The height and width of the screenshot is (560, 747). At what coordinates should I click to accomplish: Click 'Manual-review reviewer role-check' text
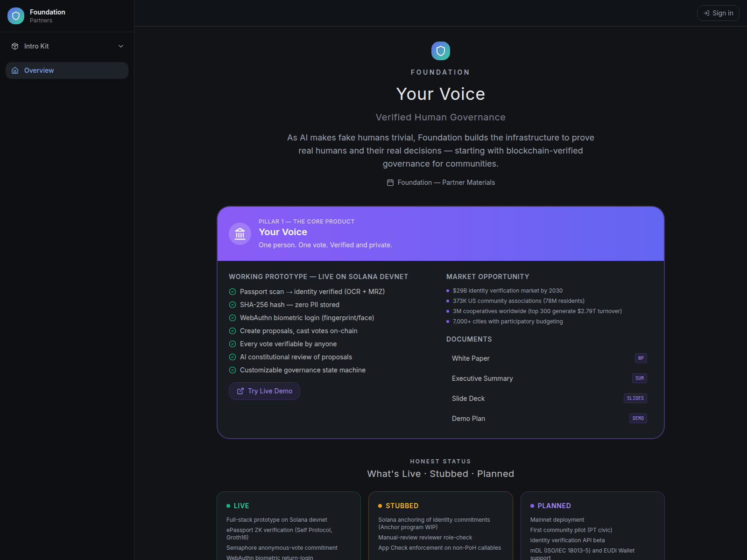pyautogui.click(x=425, y=538)
